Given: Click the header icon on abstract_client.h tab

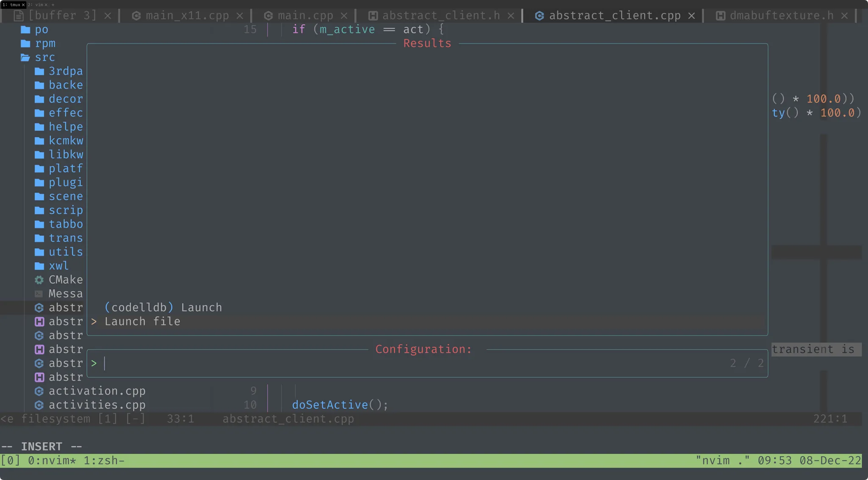Looking at the screenshot, I should (x=373, y=16).
